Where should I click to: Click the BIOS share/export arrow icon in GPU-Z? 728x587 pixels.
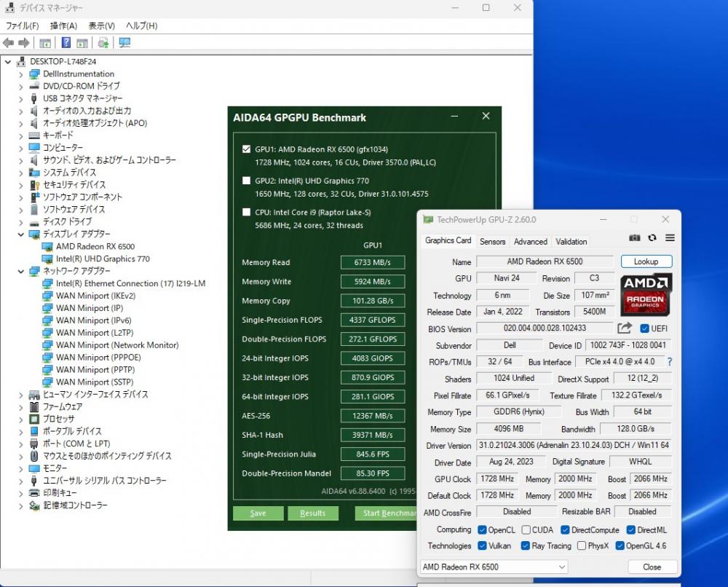pos(625,328)
